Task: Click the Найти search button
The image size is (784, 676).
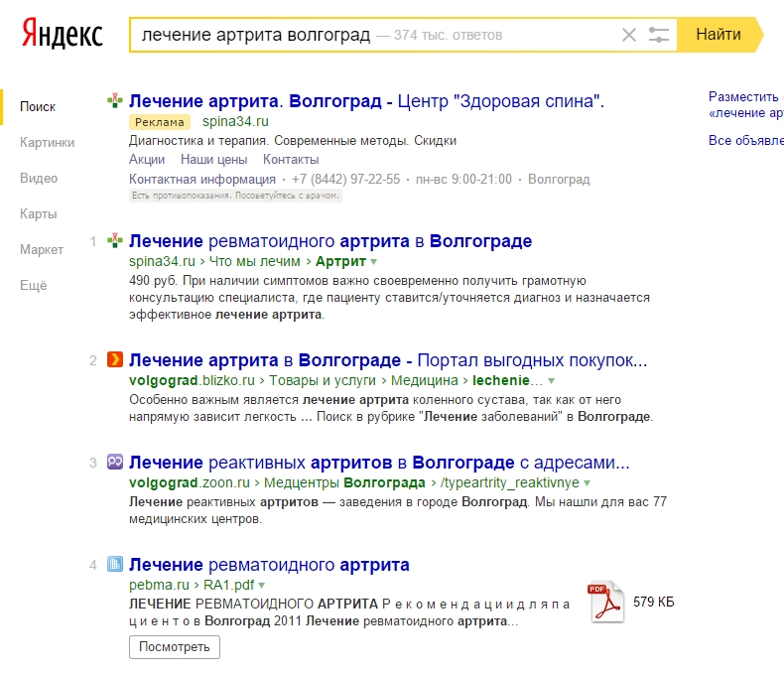Action: (x=719, y=35)
